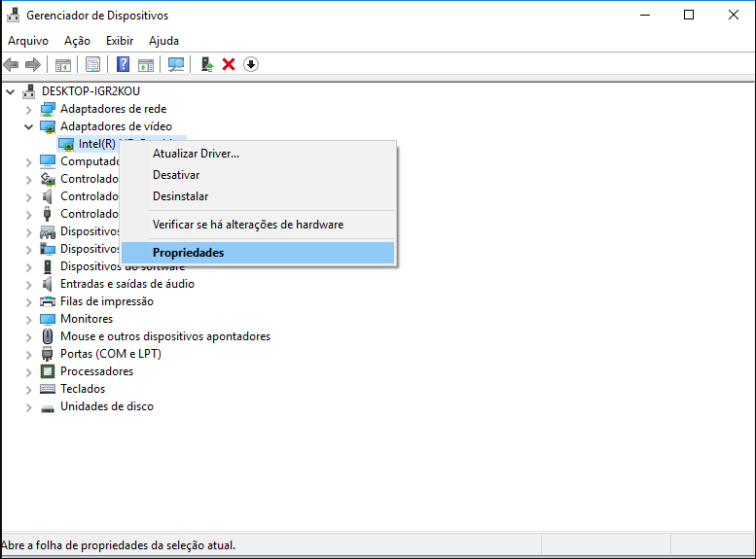Click the Processadores chip icon
756x559 pixels.
click(x=48, y=371)
